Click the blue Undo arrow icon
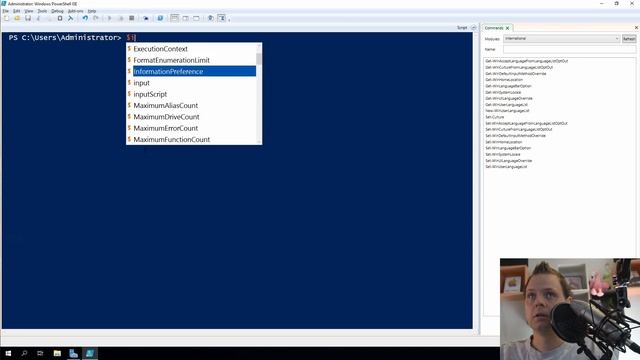 pos(85,18)
